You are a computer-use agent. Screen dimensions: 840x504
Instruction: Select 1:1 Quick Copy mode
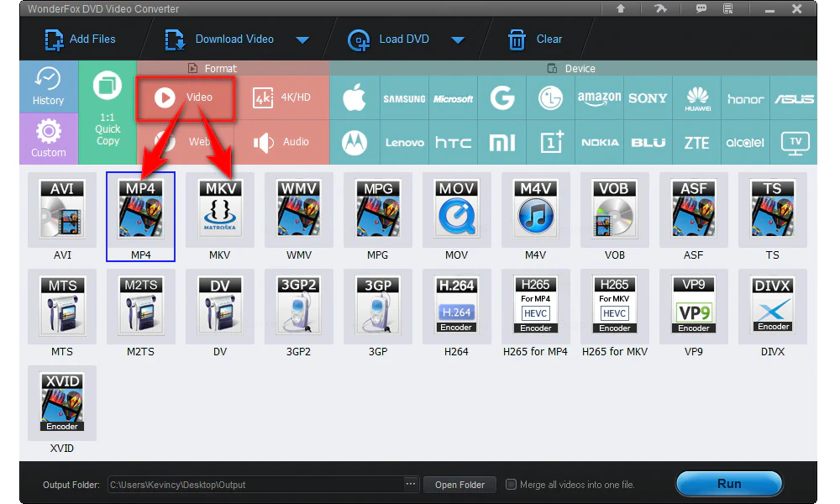[x=108, y=113]
